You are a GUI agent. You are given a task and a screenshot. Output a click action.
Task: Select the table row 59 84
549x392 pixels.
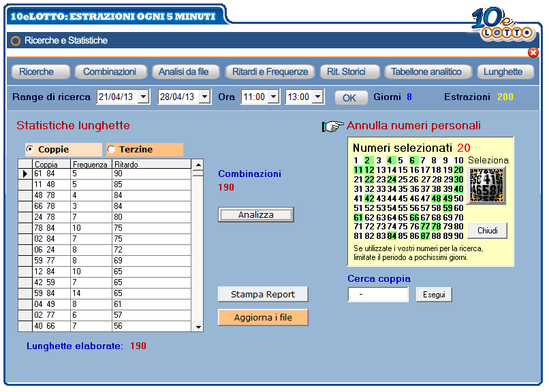pyautogui.click(x=104, y=293)
